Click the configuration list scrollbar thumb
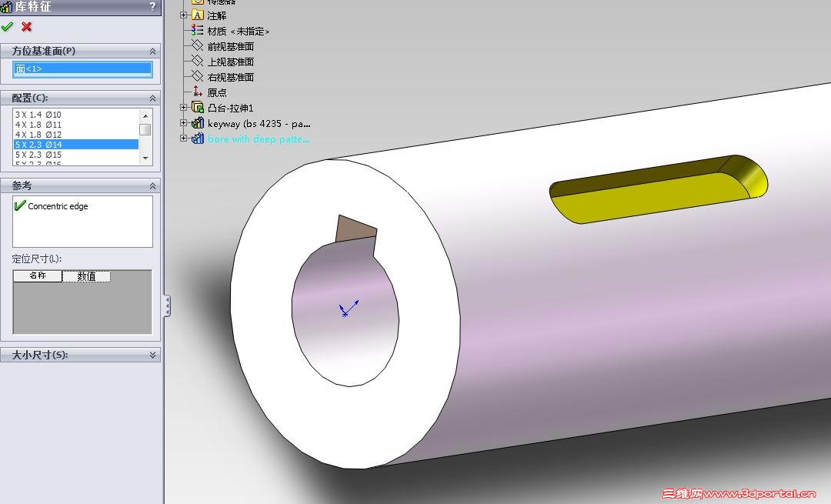Screen dimensions: 831x504 145,130
